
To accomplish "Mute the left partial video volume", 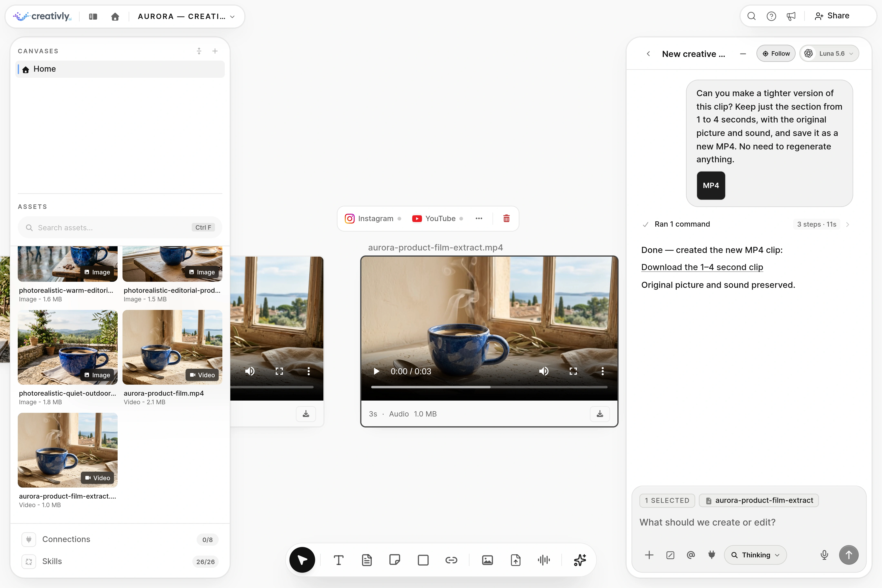I will point(250,371).
